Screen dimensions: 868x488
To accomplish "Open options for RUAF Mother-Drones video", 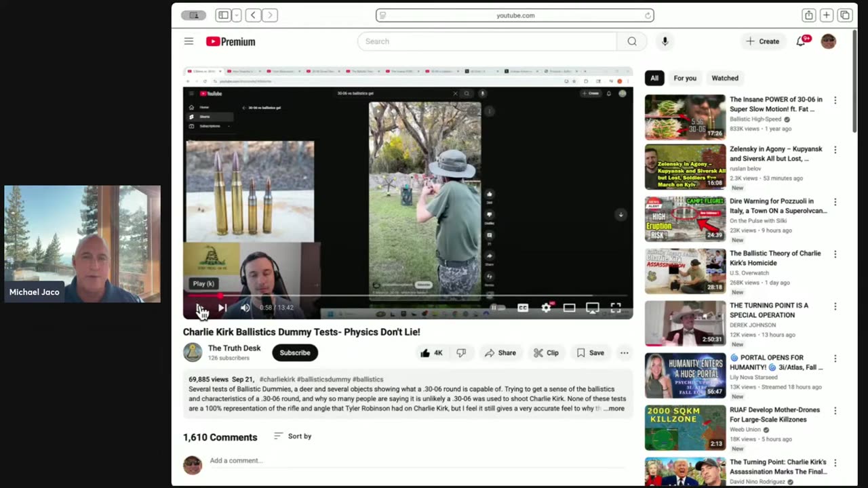I will 835,411.
